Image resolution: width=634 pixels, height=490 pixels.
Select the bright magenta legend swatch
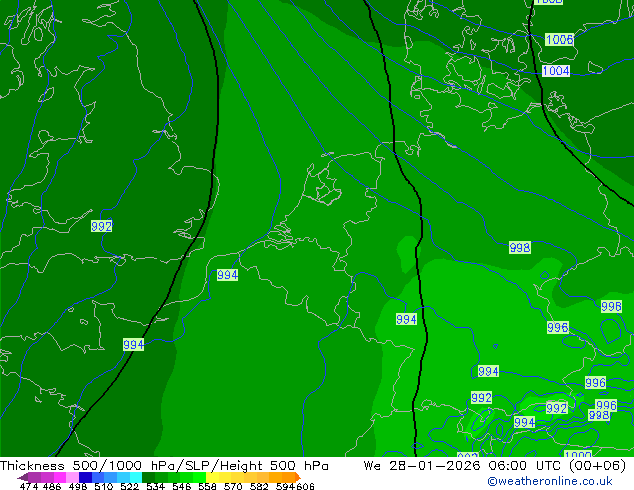pos(60,477)
